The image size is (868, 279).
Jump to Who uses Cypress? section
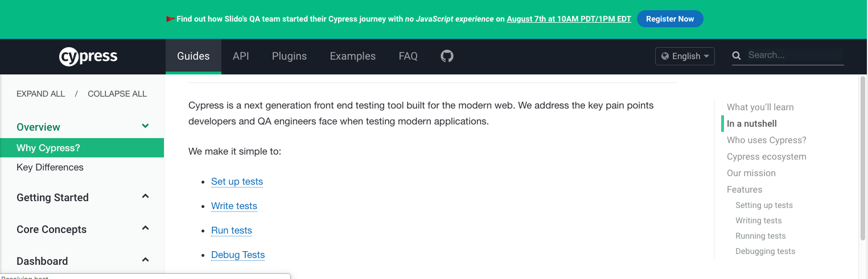(x=767, y=140)
